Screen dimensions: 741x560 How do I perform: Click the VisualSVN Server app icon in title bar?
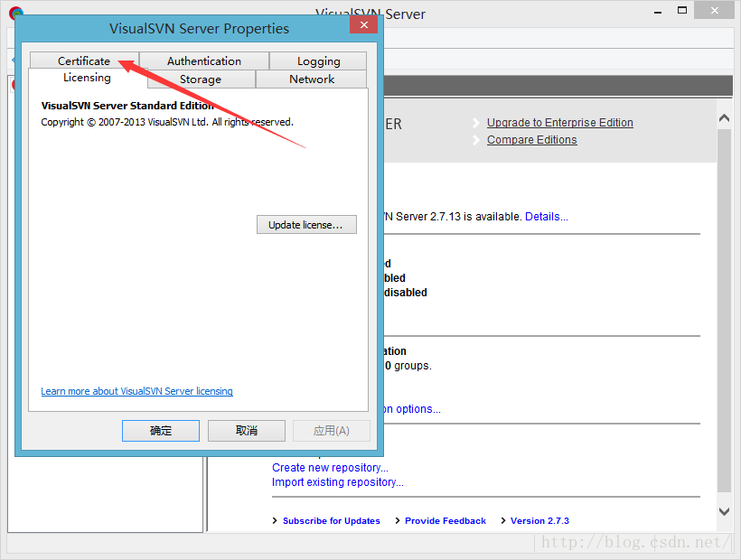click(x=14, y=13)
